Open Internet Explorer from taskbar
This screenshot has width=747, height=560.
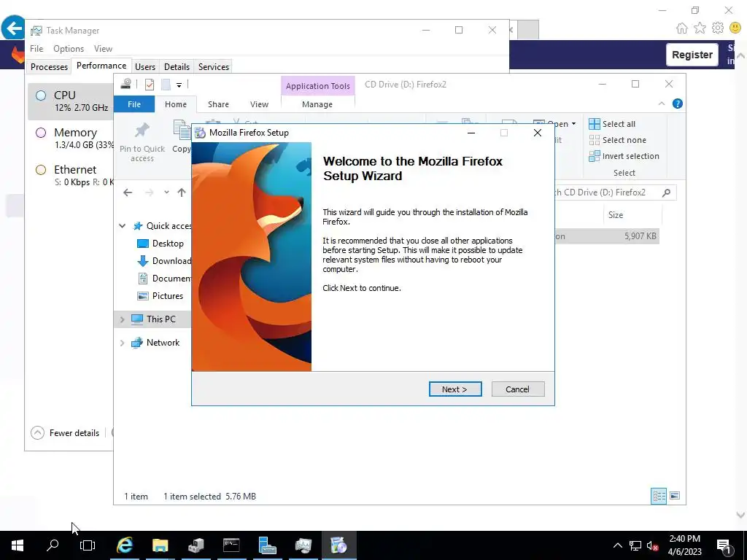coord(125,545)
